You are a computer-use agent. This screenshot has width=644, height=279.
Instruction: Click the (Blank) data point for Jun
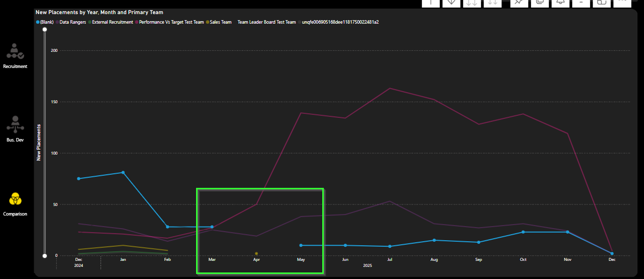(x=345, y=245)
